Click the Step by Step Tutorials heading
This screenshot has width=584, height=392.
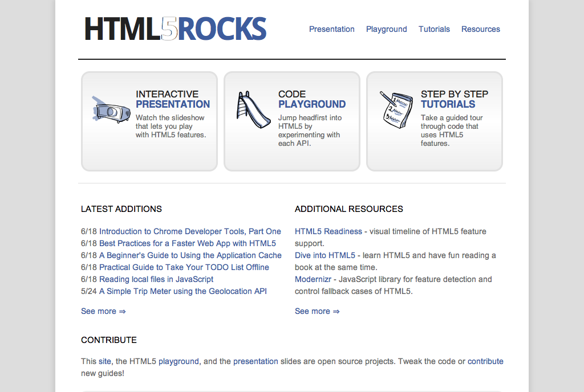click(x=455, y=99)
